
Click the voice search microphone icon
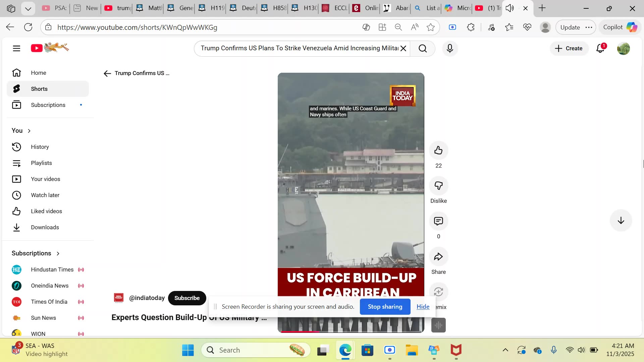click(450, 49)
